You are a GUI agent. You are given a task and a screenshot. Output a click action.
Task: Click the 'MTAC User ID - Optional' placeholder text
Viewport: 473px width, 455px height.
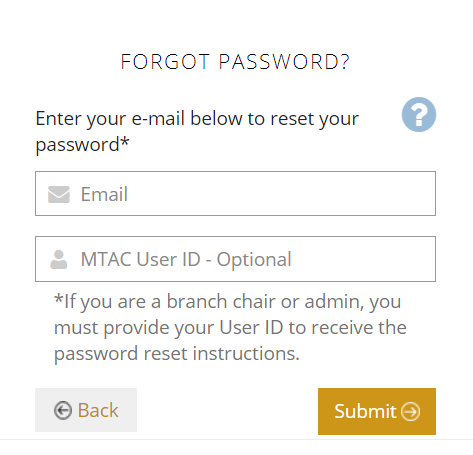186,259
